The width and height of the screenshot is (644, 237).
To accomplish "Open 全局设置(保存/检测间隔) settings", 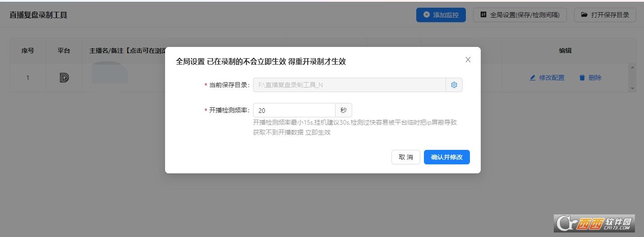I will (520, 15).
